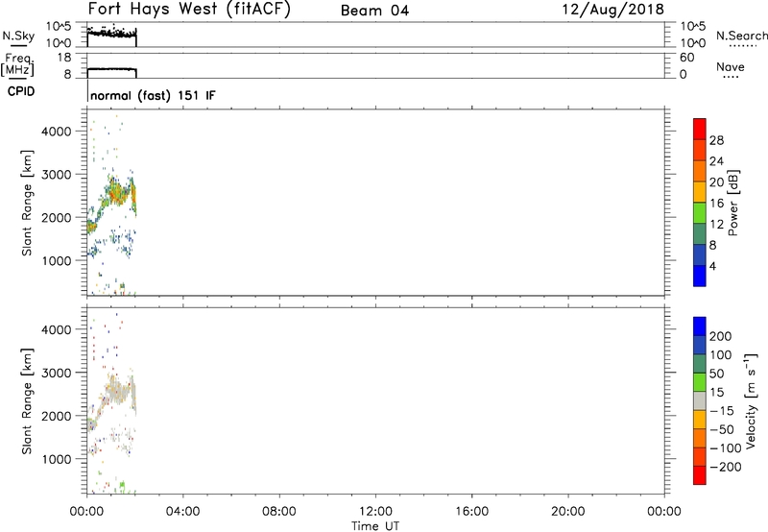This screenshot has width=768, height=532.
Task: Click the '12:00' time tick label
Action: (375, 512)
